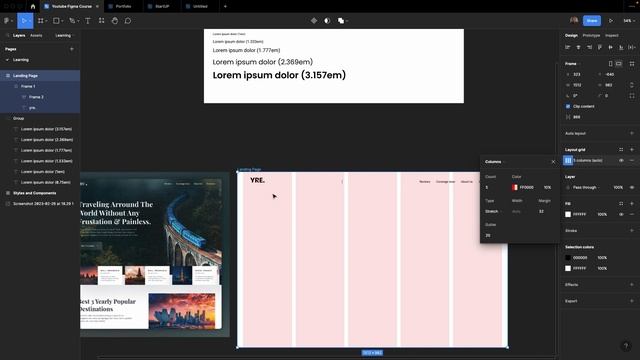Add an export setting
This screenshot has height=360, width=640.
(x=632, y=301)
